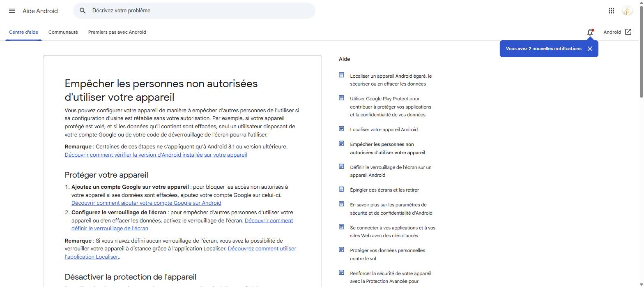
Task: Open the Google account avatar
Action: coord(627,11)
